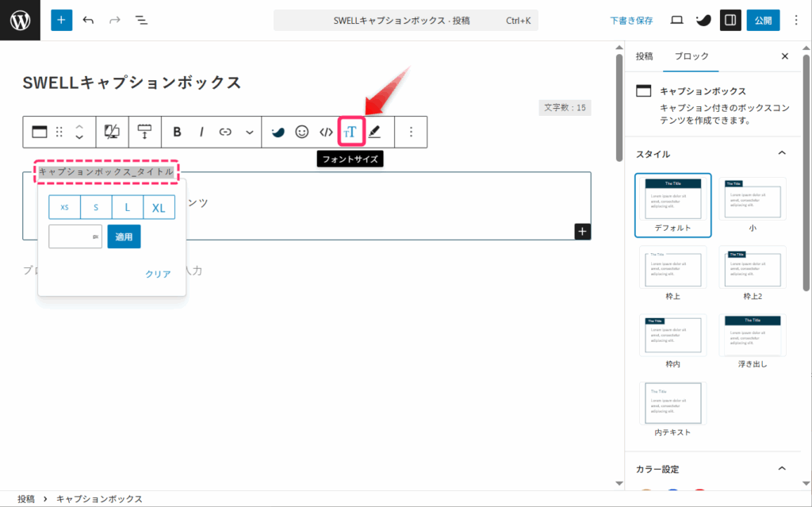Click the sidebar vertical scrollbar

click(806, 171)
